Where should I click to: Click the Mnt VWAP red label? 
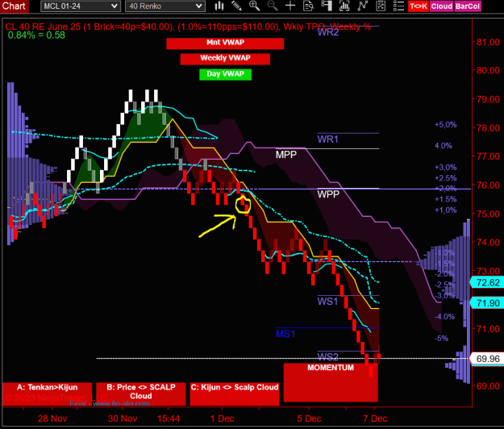[225, 43]
